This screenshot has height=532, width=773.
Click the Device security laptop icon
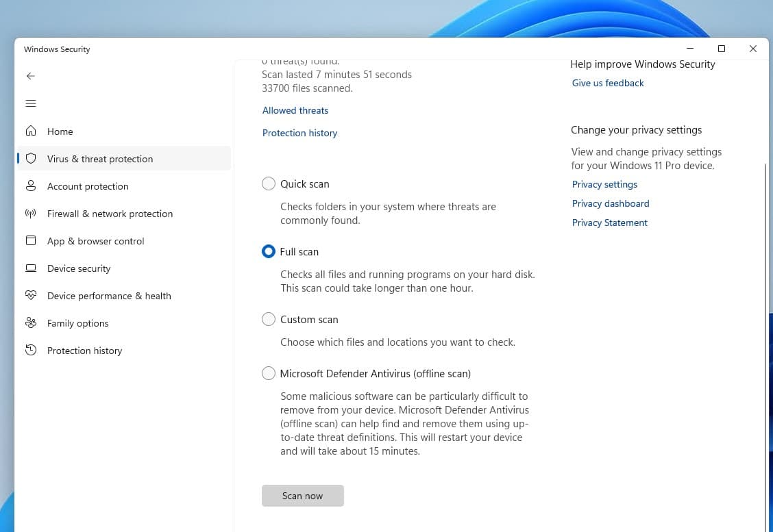pyautogui.click(x=30, y=268)
